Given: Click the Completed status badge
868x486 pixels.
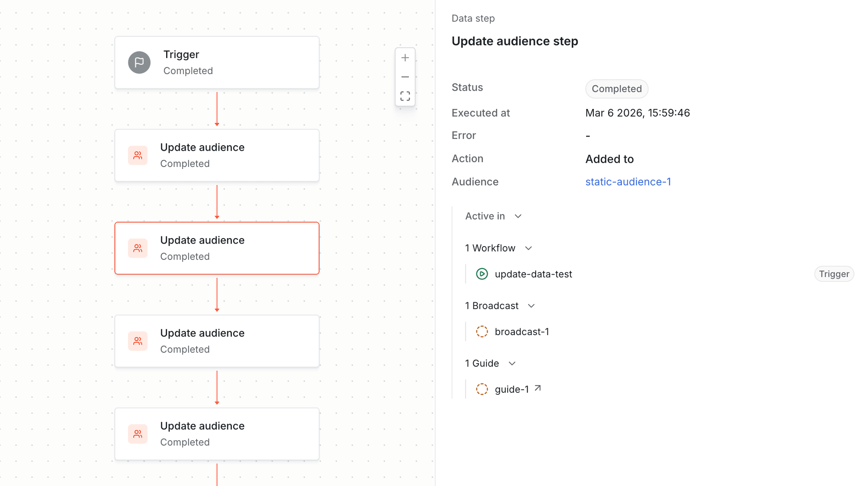Looking at the screenshot, I should 616,89.
